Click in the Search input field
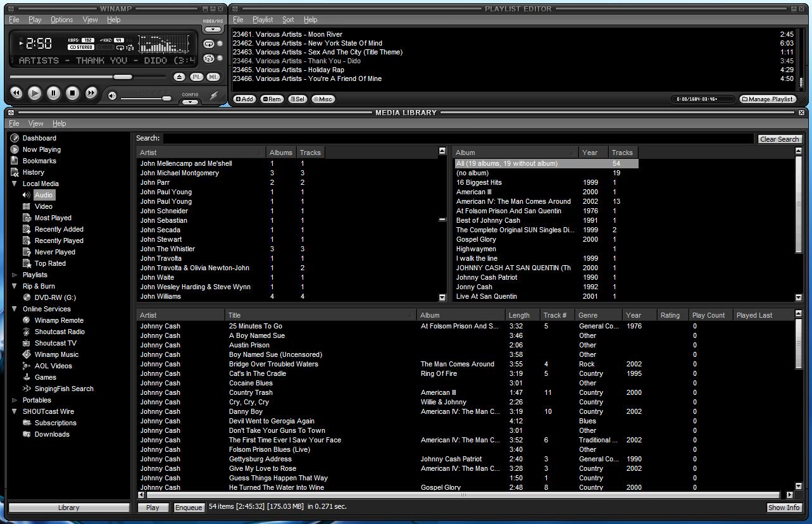Viewport: 812px width, 524px height. click(458, 139)
